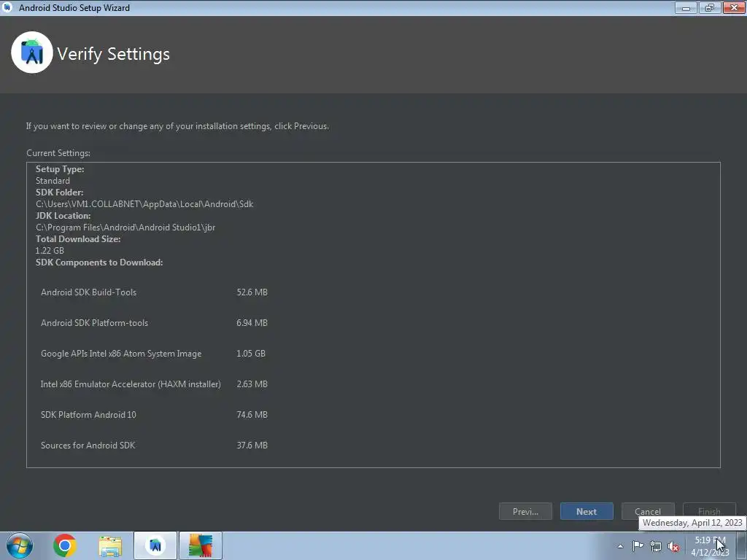Image resolution: width=747 pixels, height=560 pixels.
Task: Select Intel x86 Emulator Accelerator (HAXM installer)
Action: [131, 384]
